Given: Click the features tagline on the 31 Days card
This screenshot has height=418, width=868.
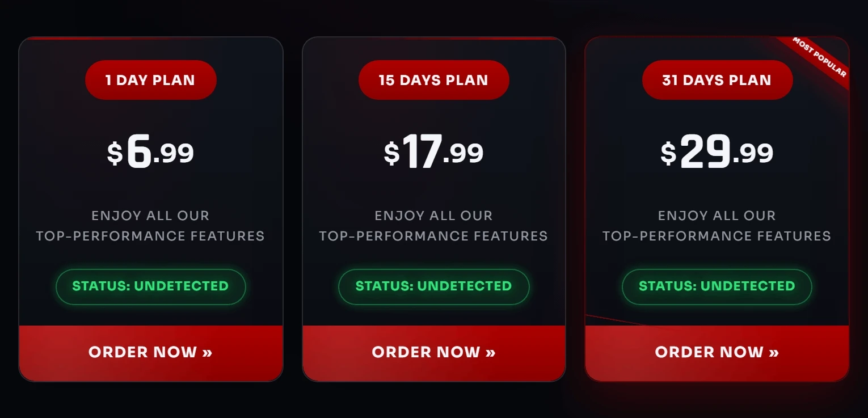Looking at the screenshot, I should click(717, 226).
